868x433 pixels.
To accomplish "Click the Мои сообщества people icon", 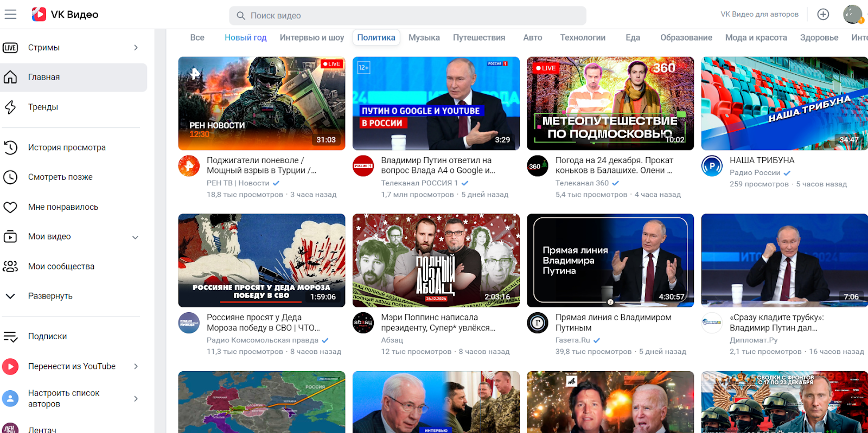I will pyautogui.click(x=10, y=267).
